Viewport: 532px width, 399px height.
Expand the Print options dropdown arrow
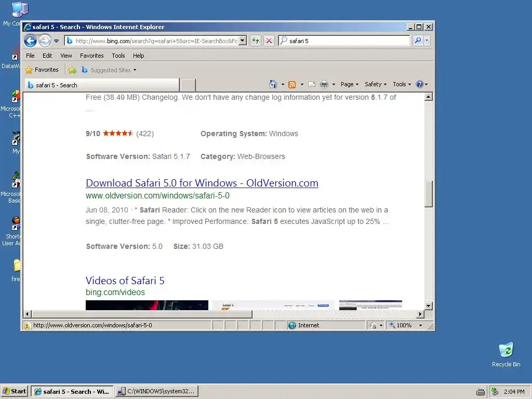(334, 84)
